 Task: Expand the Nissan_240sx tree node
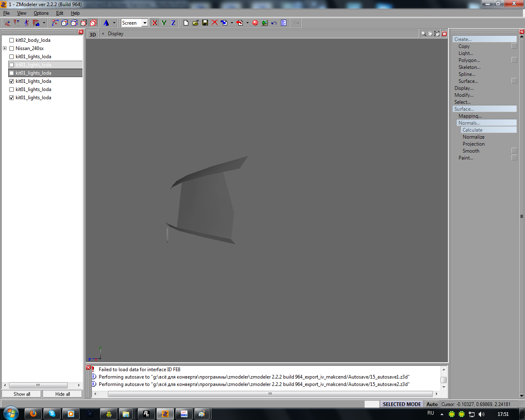click(x=5, y=48)
